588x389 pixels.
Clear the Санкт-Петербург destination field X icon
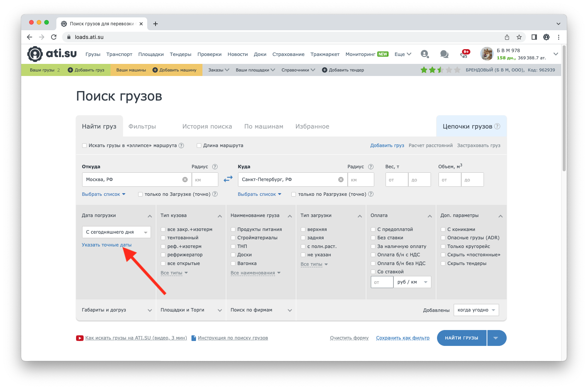click(x=341, y=180)
